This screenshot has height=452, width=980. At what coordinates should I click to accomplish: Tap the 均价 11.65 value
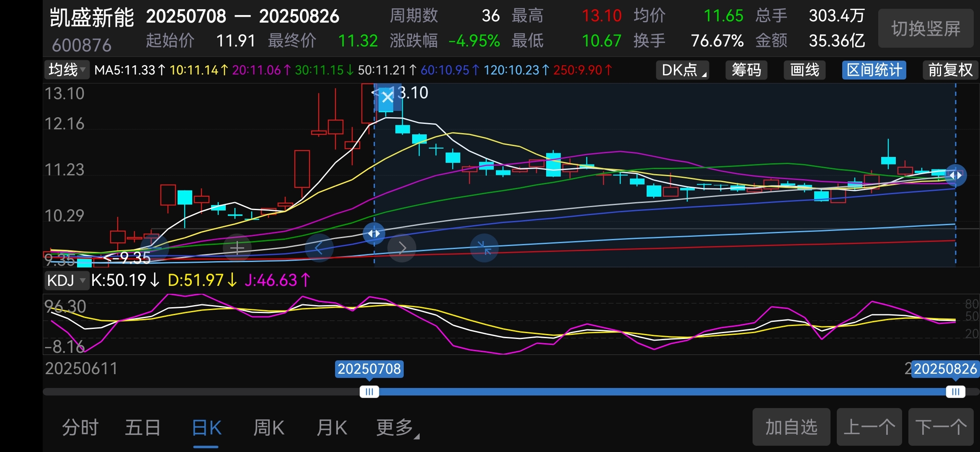pos(723,16)
